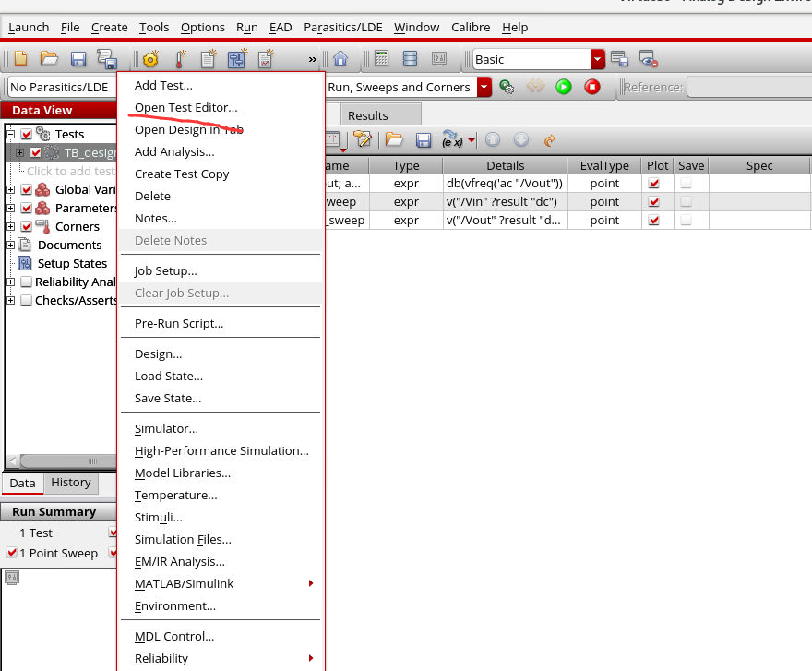Click the save floppy disk toolbar icon
The image size is (812, 671).
(78, 59)
